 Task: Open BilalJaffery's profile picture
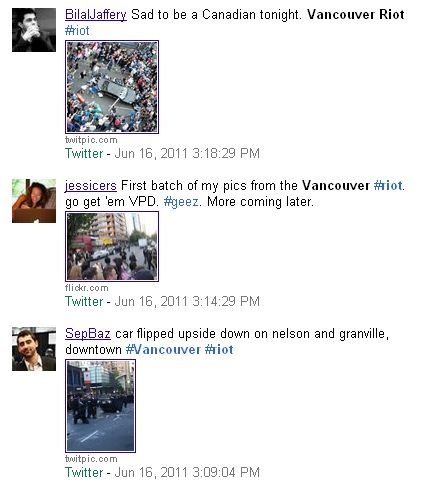tap(34, 30)
